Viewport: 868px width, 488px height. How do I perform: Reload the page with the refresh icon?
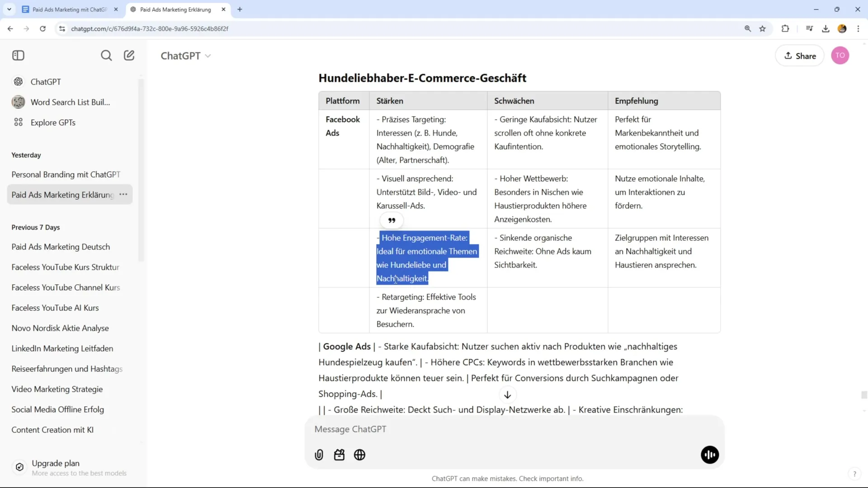[x=42, y=28]
